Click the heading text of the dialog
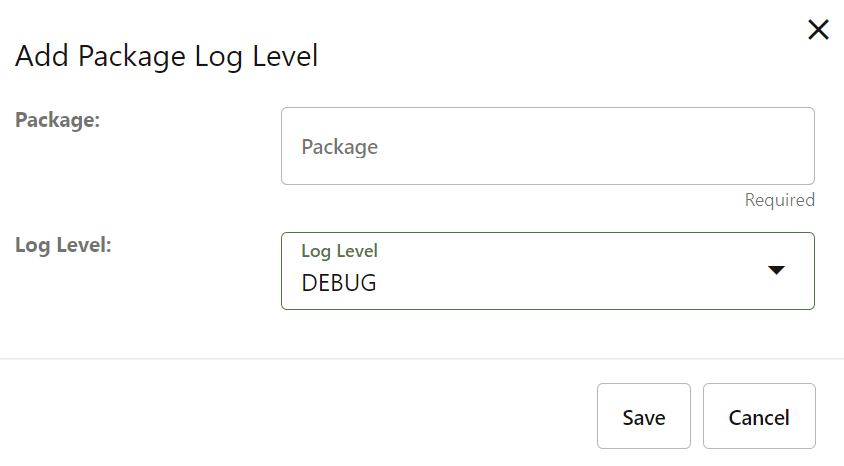The width and height of the screenshot is (844, 466). [x=166, y=56]
